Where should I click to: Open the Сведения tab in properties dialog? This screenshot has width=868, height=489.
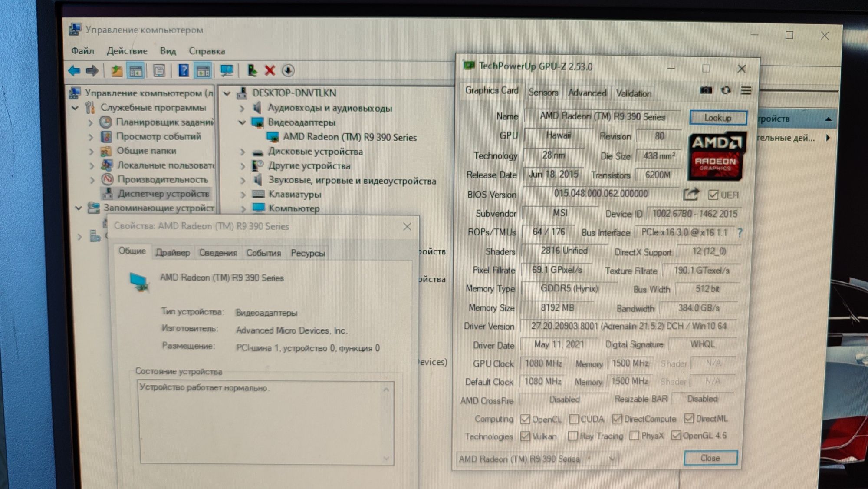(x=218, y=253)
